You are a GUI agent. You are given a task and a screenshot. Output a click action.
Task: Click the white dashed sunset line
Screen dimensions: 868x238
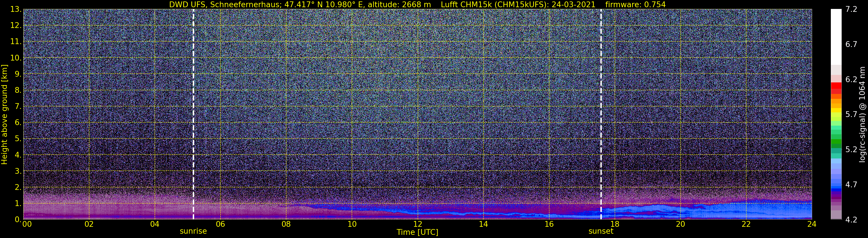[x=601, y=114]
